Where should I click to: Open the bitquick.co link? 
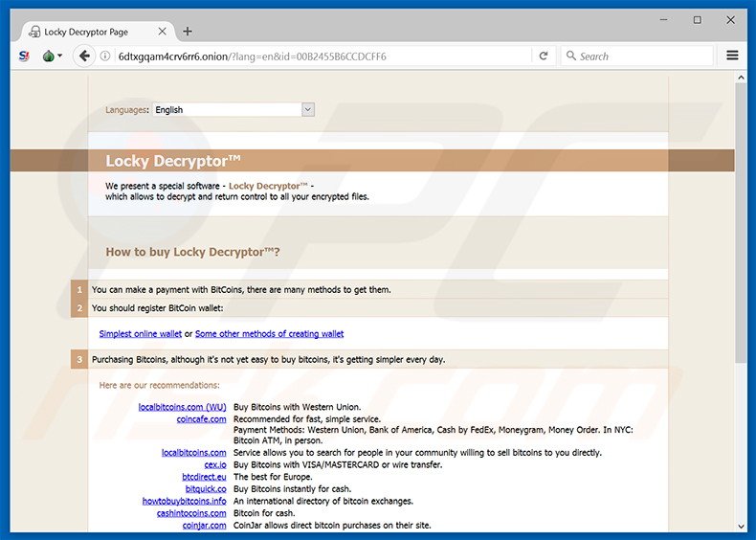206,489
